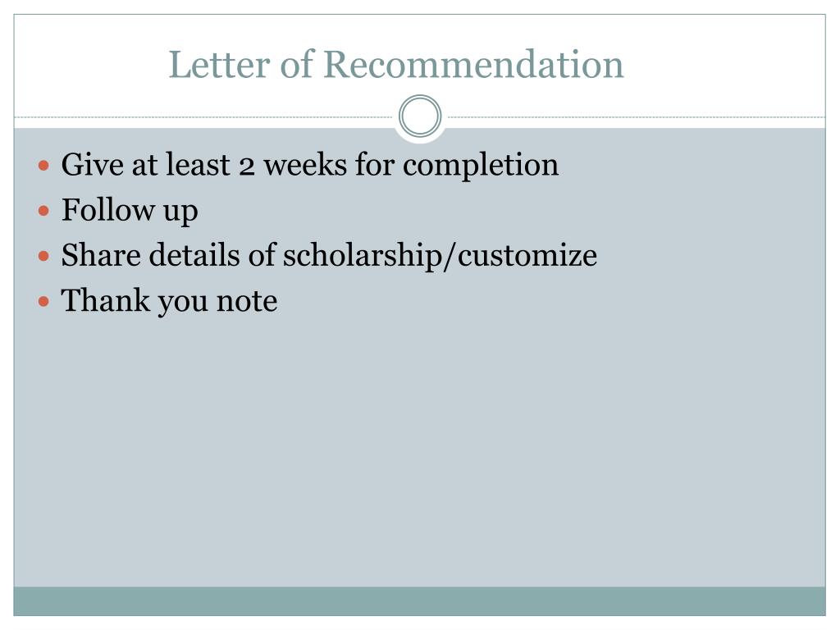Select the bullet dot before 'Share details'

(x=44, y=256)
